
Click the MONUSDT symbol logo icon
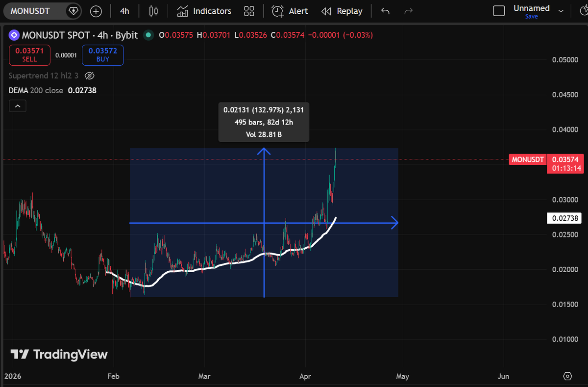pyautogui.click(x=13, y=35)
